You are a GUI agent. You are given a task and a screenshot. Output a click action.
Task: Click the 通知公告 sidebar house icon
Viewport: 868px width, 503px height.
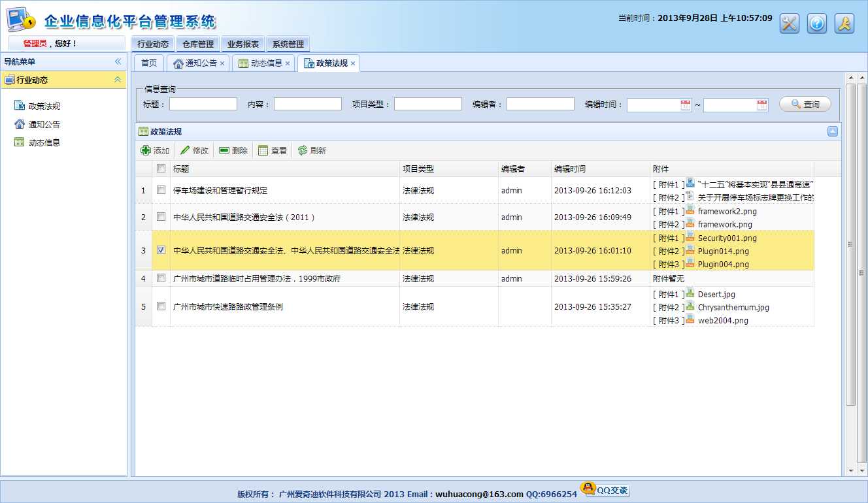coord(20,124)
